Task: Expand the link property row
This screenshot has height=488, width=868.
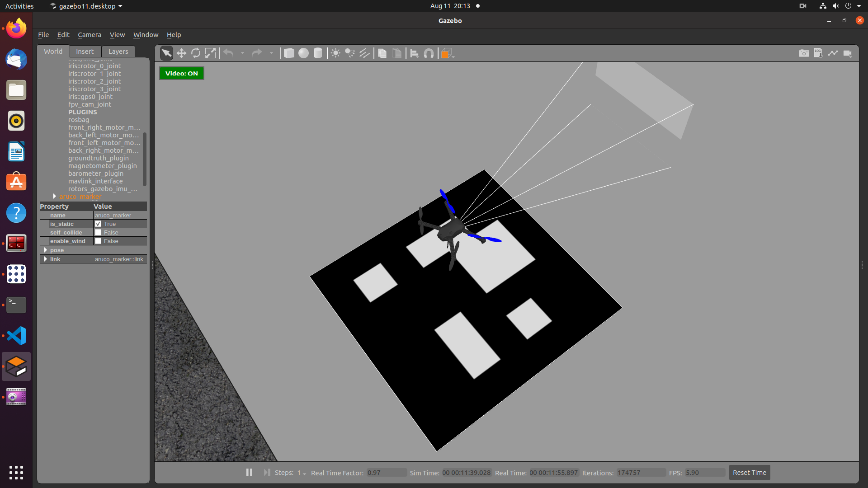Action: 46,259
